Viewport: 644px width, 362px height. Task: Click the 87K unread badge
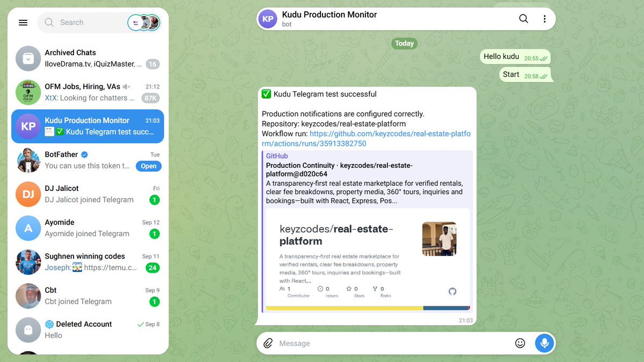[150, 98]
